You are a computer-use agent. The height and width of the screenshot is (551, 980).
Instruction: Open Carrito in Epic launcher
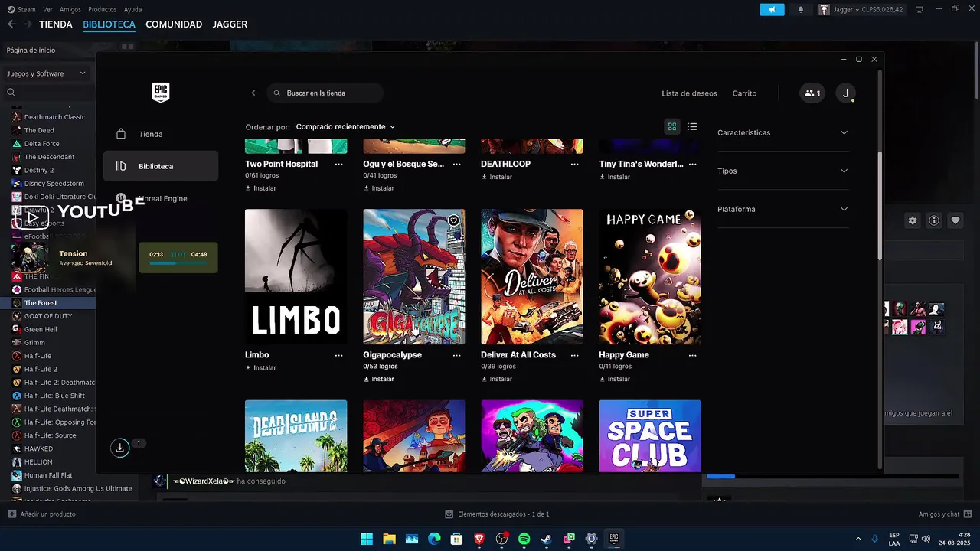click(x=744, y=93)
